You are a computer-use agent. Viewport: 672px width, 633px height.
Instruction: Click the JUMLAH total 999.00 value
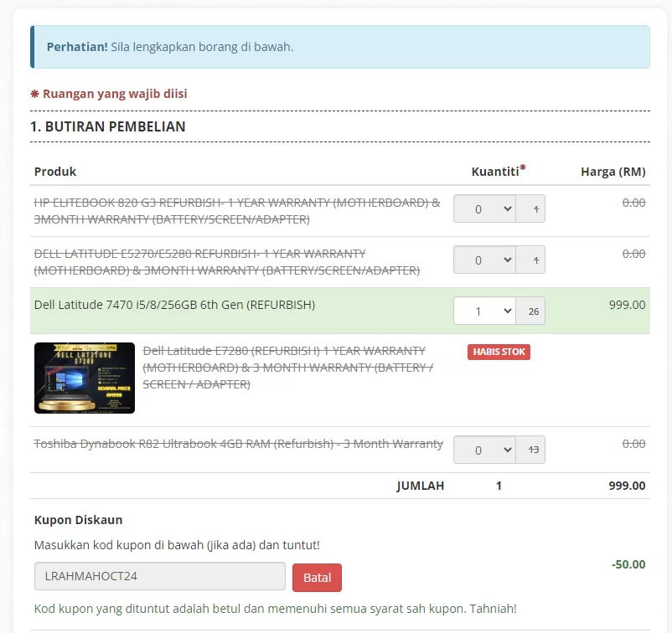click(x=627, y=486)
